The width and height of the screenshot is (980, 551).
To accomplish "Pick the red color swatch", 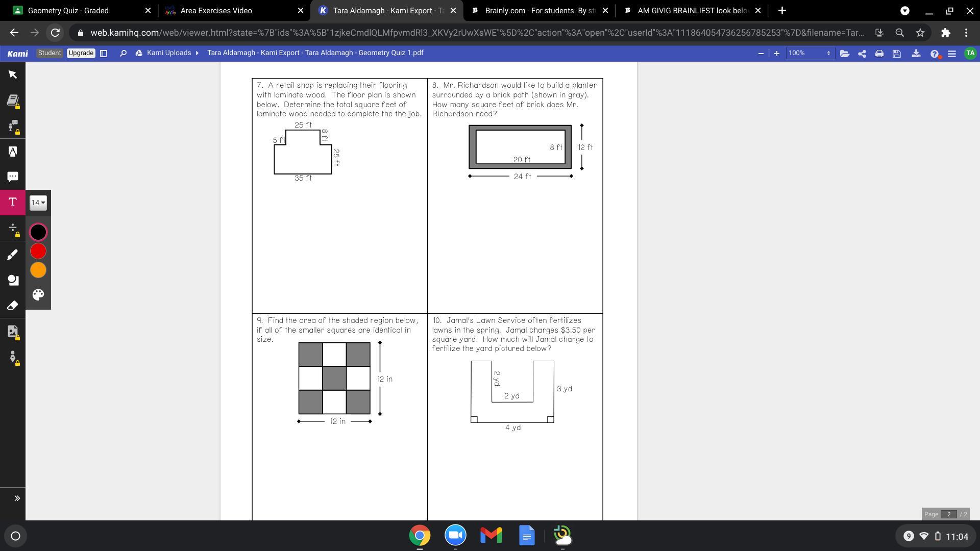I will coord(38,251).
